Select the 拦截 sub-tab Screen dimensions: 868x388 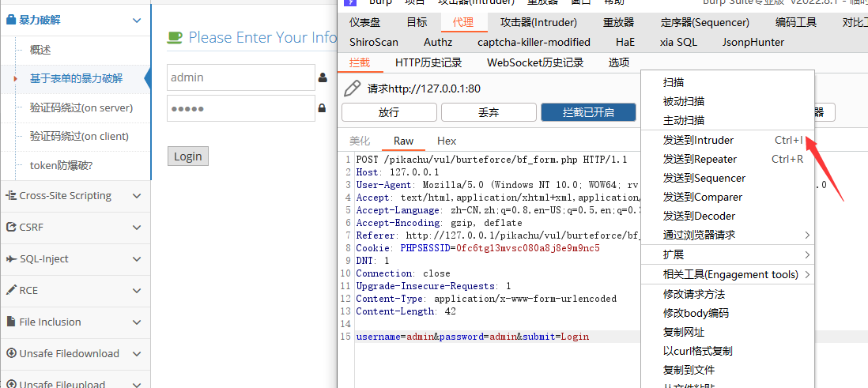tap(360, 62)
